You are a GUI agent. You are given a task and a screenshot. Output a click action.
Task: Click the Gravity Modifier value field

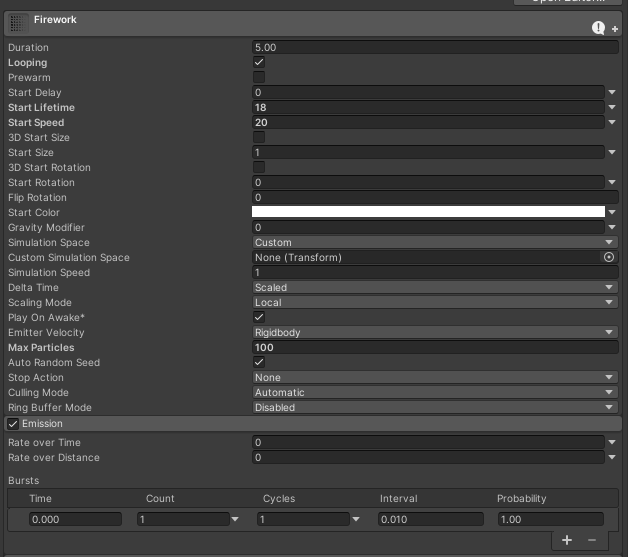[x=428, y=227]
